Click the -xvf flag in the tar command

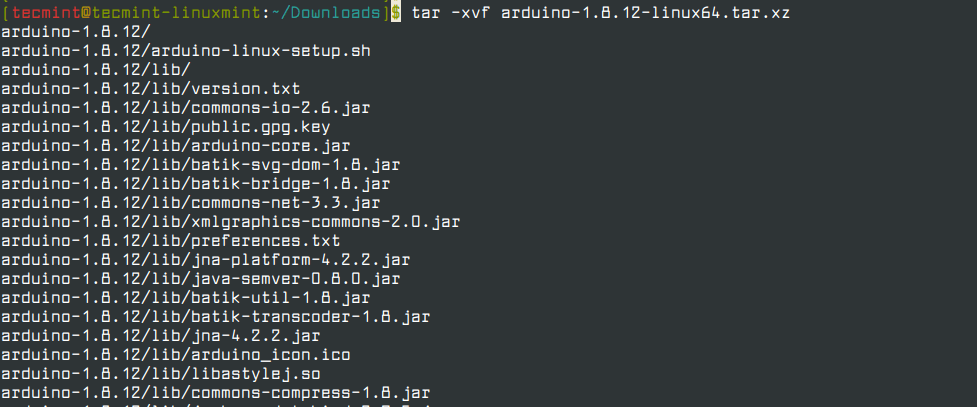[x=469, y=13]
